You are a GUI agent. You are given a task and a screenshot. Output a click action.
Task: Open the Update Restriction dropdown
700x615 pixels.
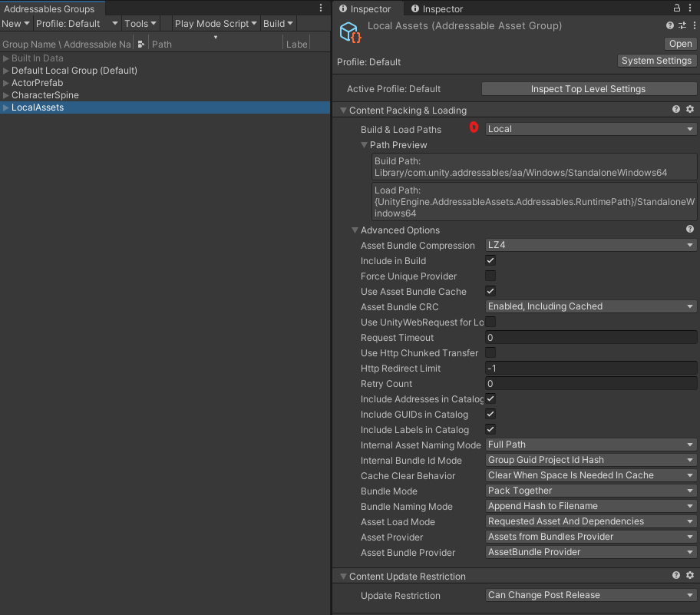click(x=591, y=595)
